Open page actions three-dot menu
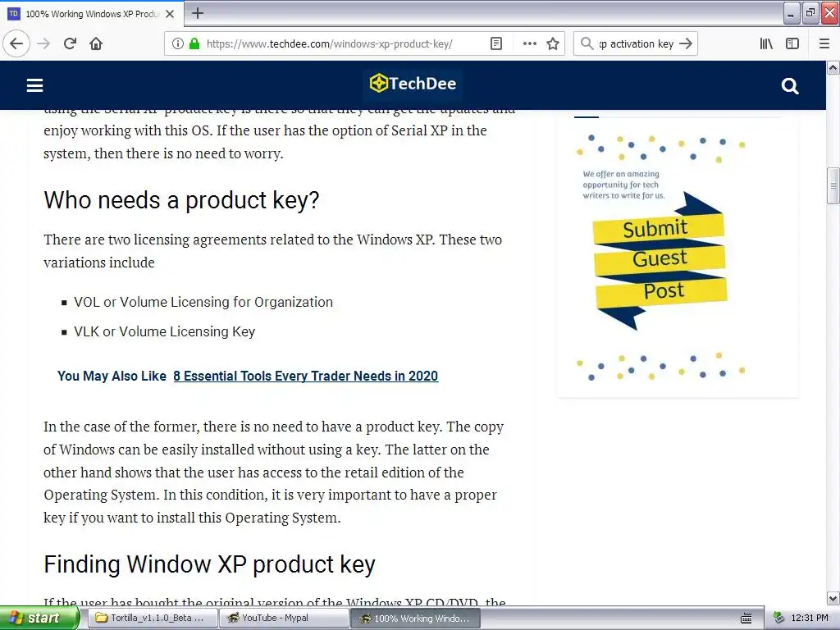 coord(529,43)
